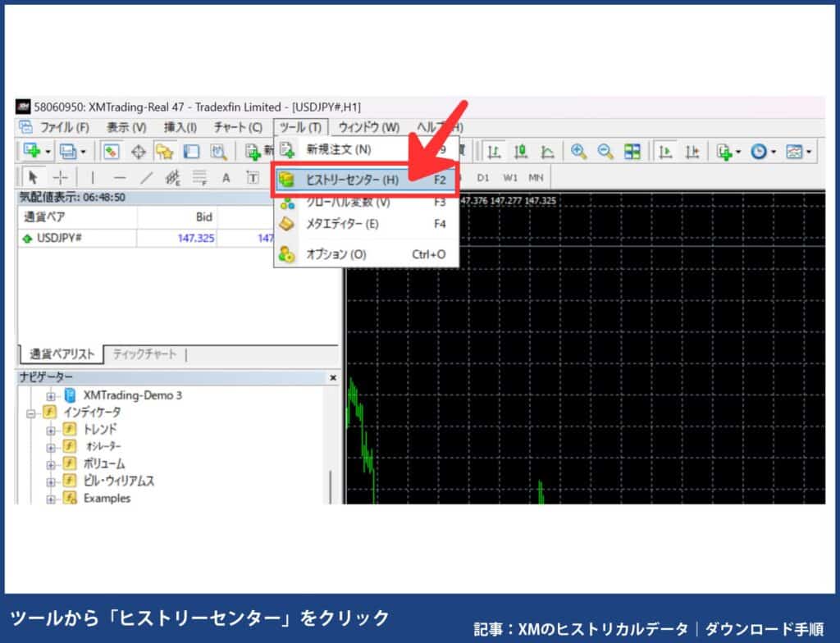This screenshot has width=840, height=643.
Task: Show the Market Watch panel icon
Action: (x=110, y=151)
